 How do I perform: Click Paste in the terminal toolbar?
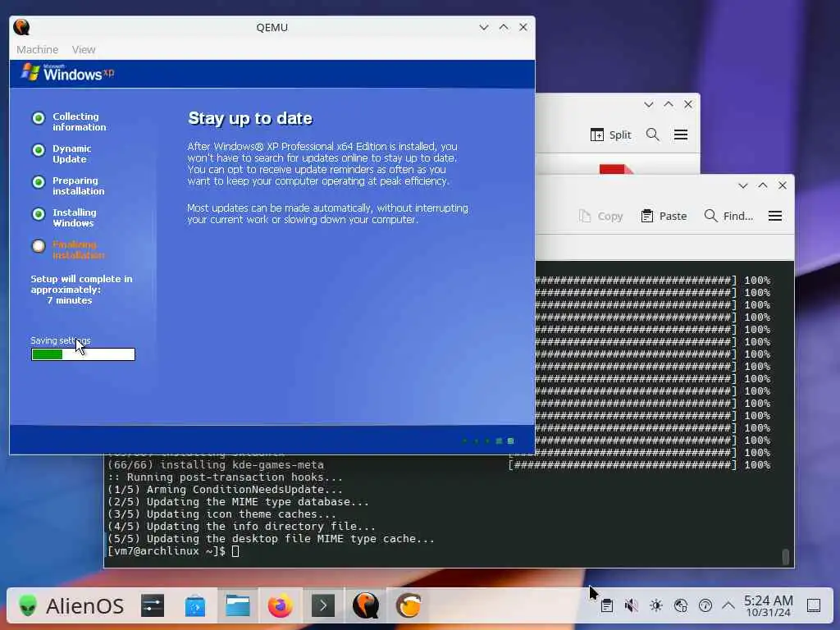click(664, 216)
